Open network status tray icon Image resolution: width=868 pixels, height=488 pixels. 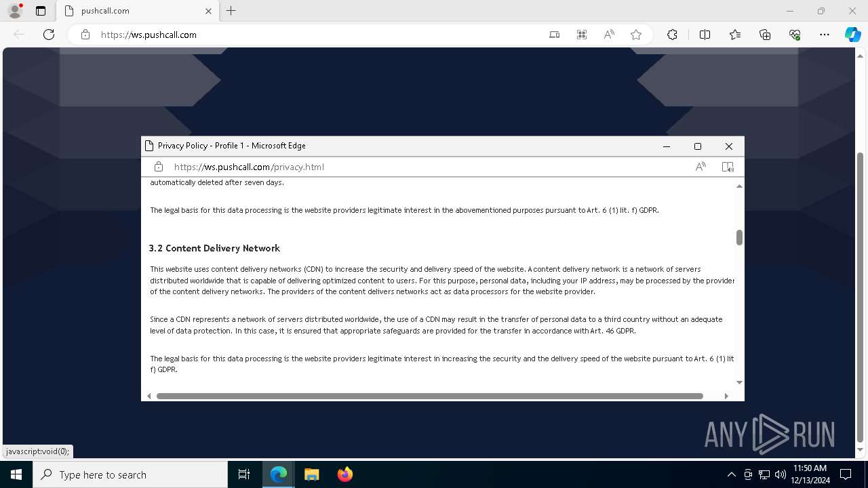pyautogui.click(x=764, y=474)
